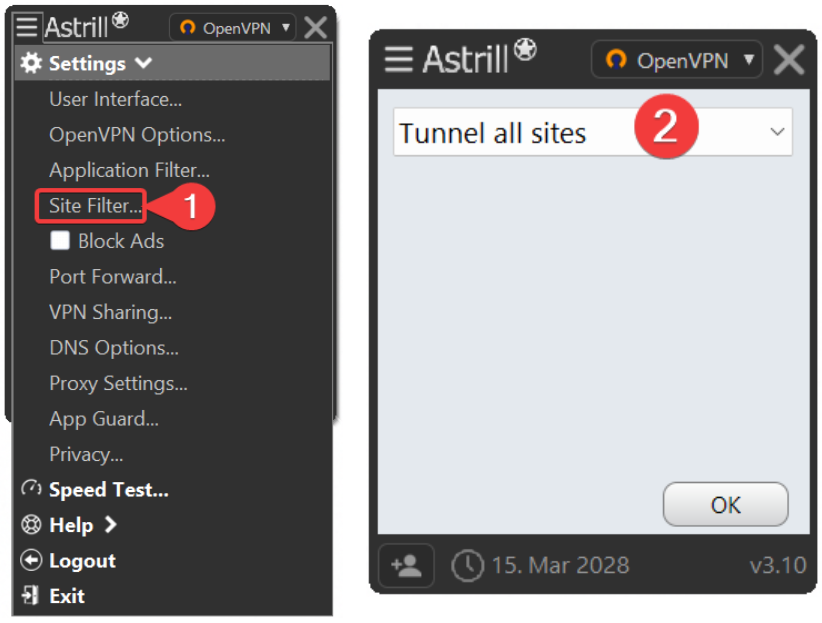Click the Settings gear icon
The width and height of the screenshot is (822, 623).
(31, 63)
